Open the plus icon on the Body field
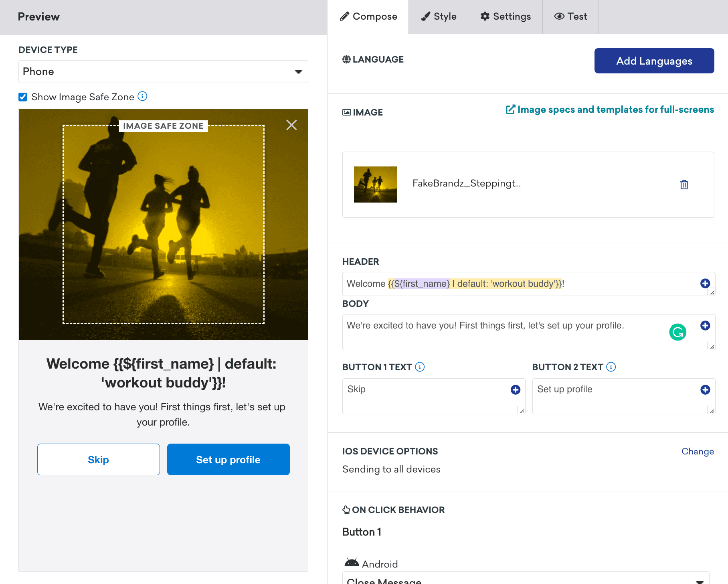This screenshot has height=584, width=728. 705,325
